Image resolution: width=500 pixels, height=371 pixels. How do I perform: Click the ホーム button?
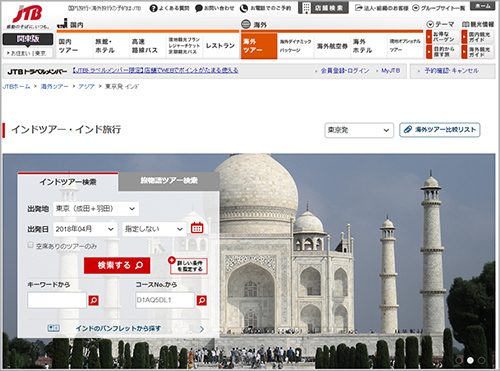[483, 6]
